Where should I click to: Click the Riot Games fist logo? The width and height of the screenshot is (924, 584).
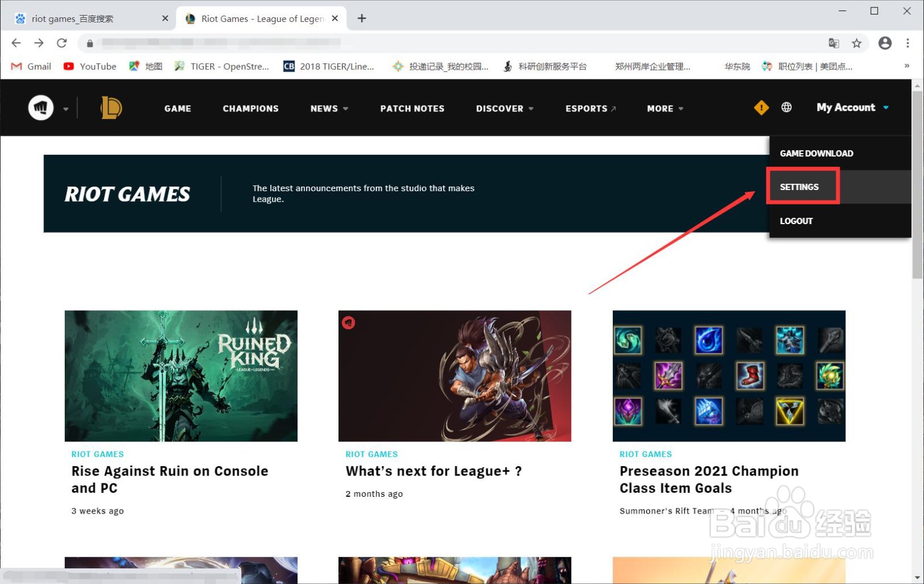pyautogui.click(x=41, y=108)
